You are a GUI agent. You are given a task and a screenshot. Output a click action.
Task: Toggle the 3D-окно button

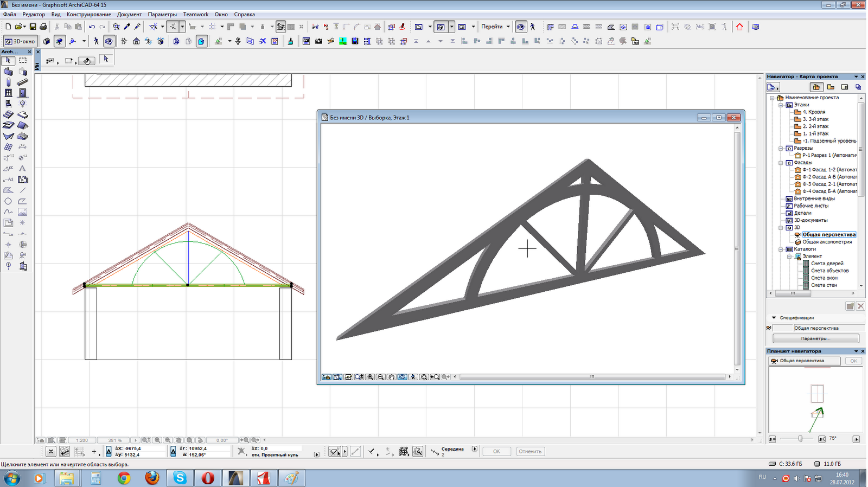pyautogui.click(x=20, y=41)
